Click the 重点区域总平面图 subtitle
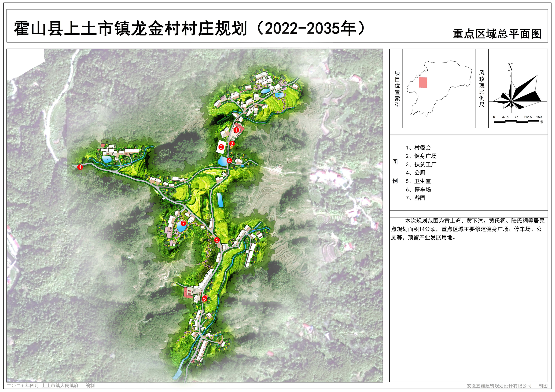The height and width of the screenshot is (392, 555). point(497,34)
